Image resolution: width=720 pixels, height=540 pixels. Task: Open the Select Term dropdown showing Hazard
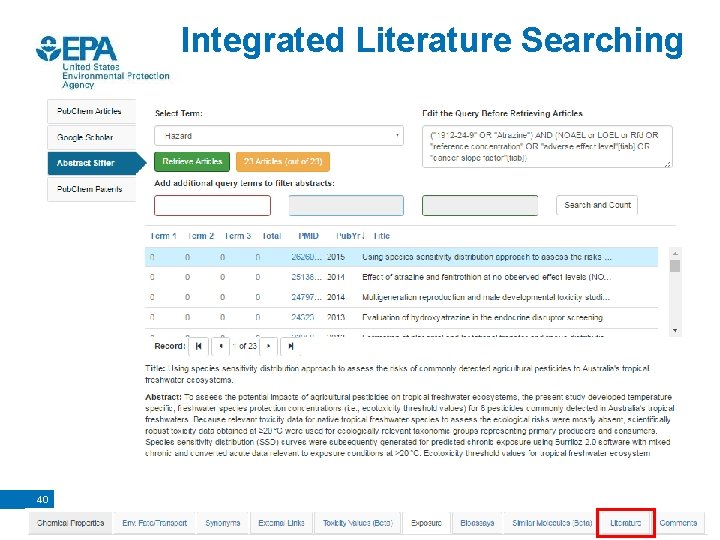tap(279, 136)
